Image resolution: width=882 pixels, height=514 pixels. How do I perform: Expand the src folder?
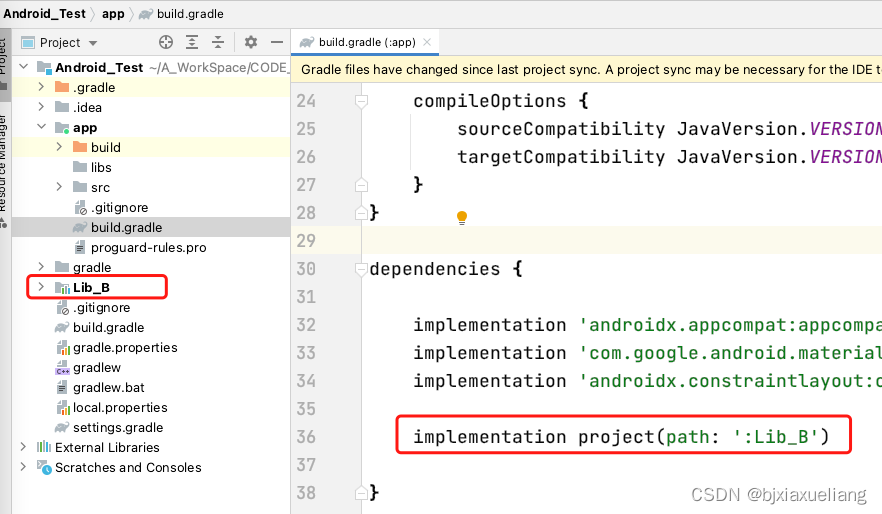tap(59, 187)
